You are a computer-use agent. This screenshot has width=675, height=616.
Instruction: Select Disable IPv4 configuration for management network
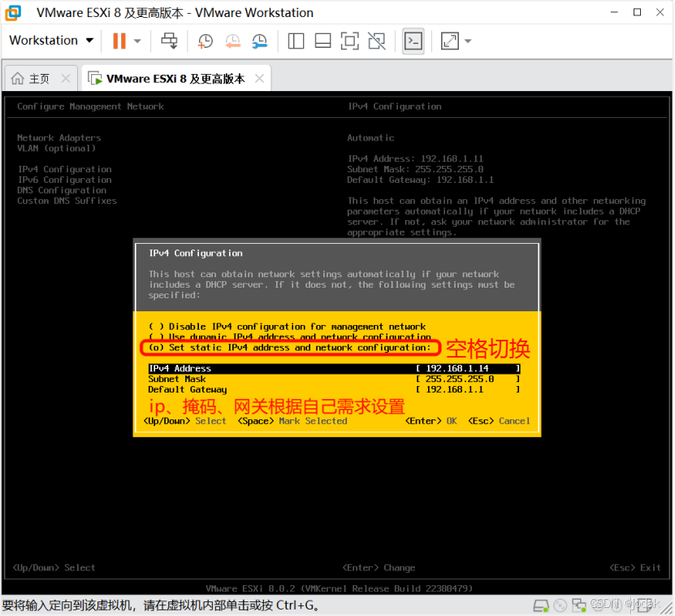point(287,327)
